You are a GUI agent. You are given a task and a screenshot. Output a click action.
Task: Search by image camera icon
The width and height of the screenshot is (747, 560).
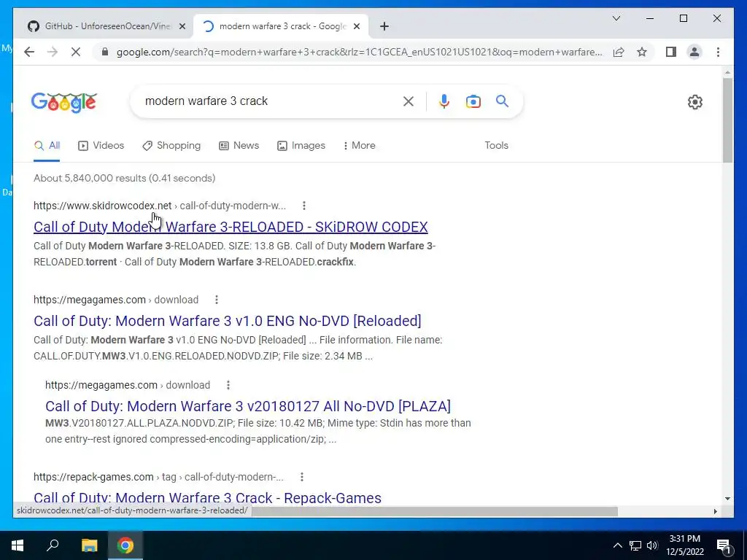473,101
